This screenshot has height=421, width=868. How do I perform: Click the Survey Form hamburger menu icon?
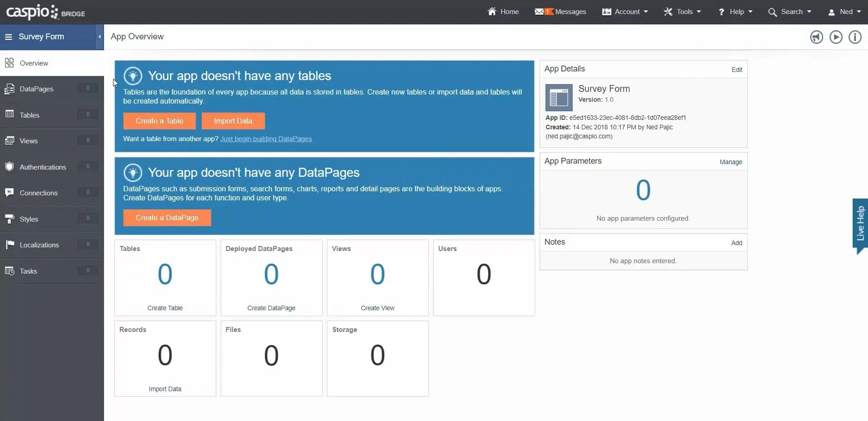(9, 37)
